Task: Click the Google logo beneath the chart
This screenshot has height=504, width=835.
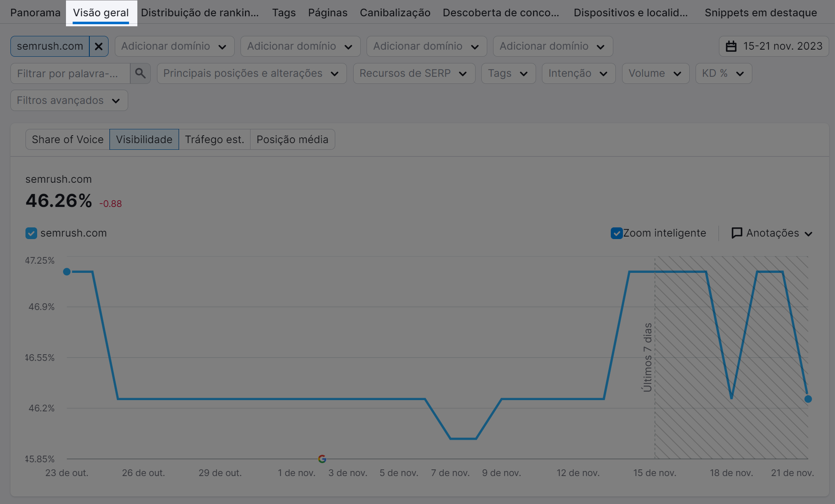Action: pos(322,459)
